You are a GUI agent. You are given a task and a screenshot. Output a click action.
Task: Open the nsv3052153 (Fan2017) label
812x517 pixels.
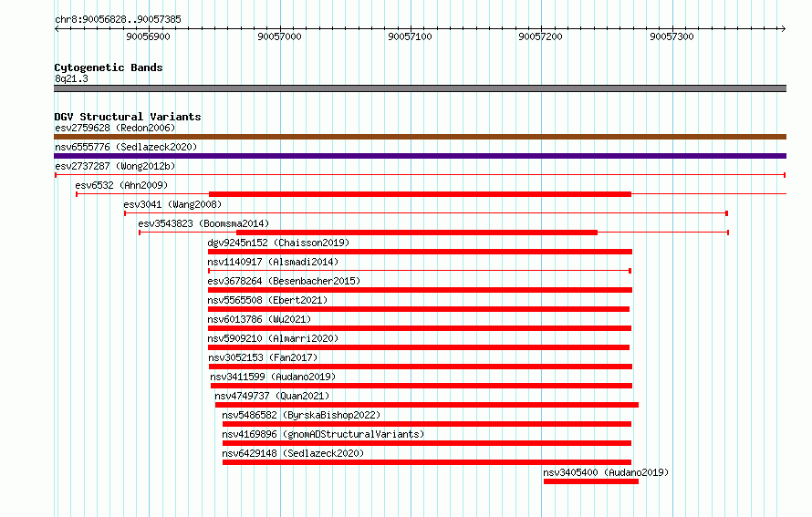(263, 357)
